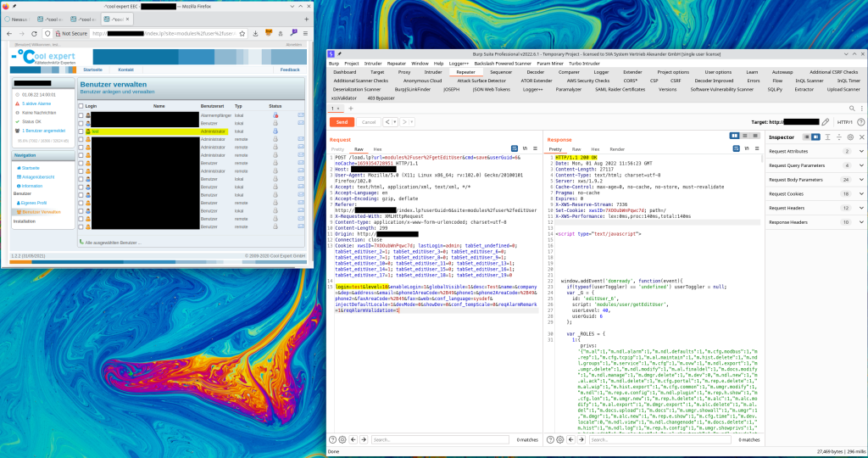868x458 pixels.
Task: Open the history-back dropdown arrow in Repeater
Action: pyautogui.click(x=395, y=122)
